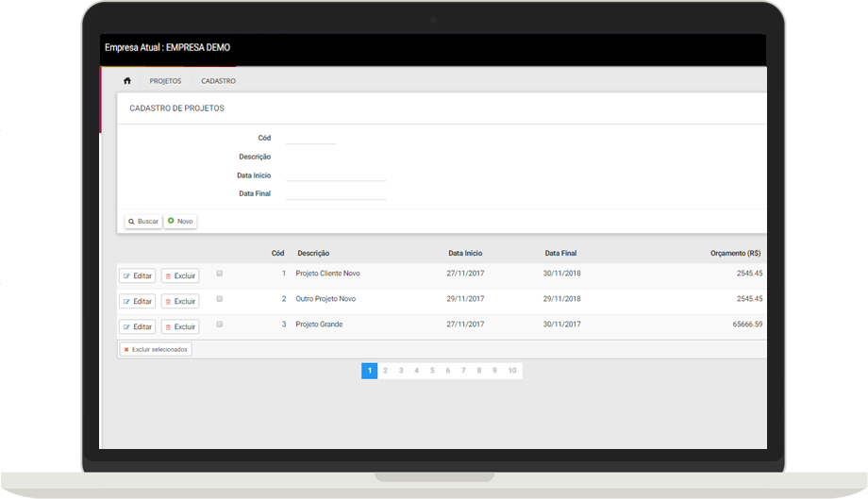Click the Orçamento (R$) column header

tap(735, 253)
